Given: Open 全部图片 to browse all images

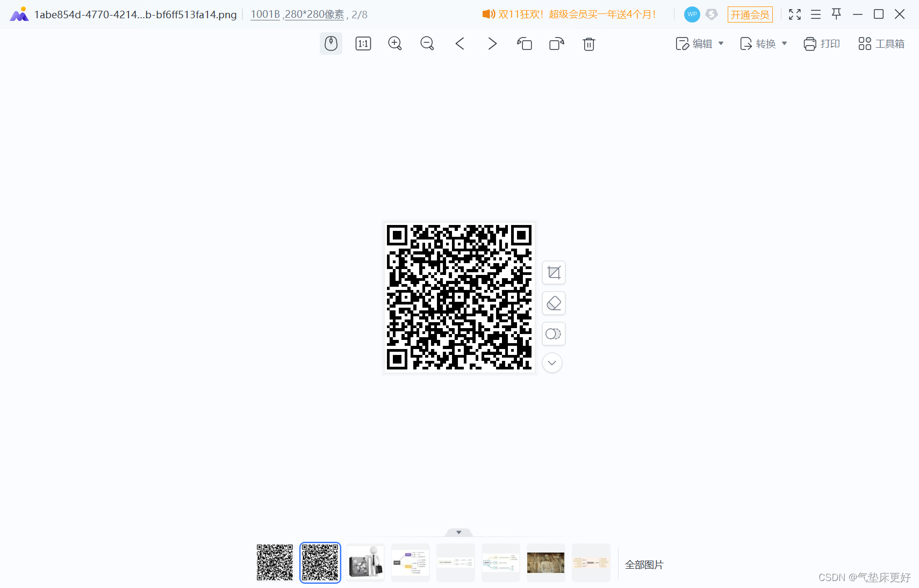Looking at the screenshot, I should click(x=644, y=564).
